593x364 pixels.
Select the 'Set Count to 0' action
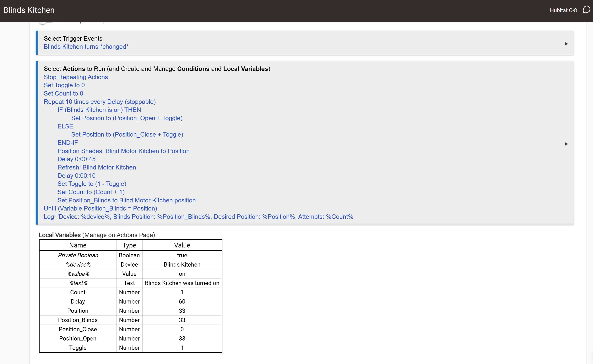point(63,93)
